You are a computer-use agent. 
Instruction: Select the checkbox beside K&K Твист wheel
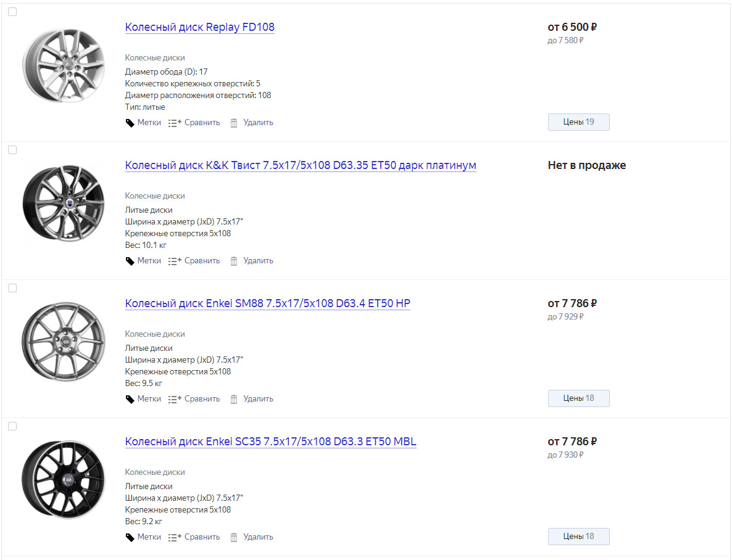pos(12,150)
